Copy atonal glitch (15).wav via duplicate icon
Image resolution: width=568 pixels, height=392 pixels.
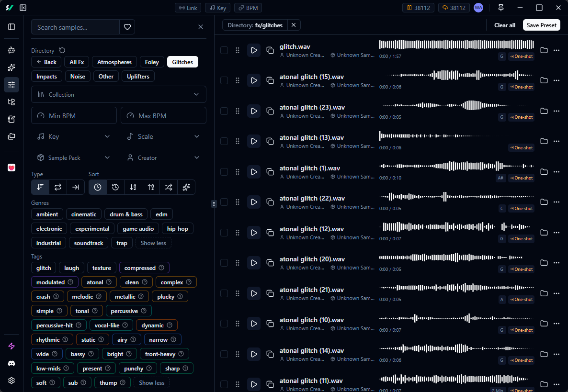coord(270,80)
